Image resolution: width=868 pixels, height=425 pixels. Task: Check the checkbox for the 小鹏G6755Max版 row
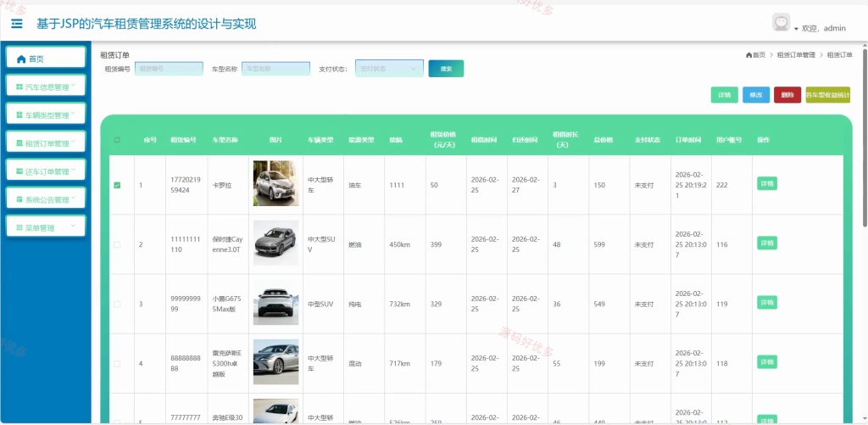117,305
